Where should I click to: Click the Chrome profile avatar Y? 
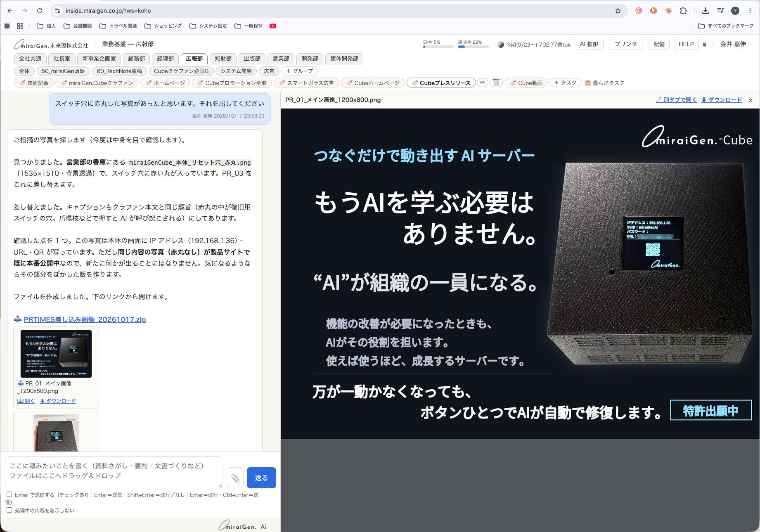(735, 11)
